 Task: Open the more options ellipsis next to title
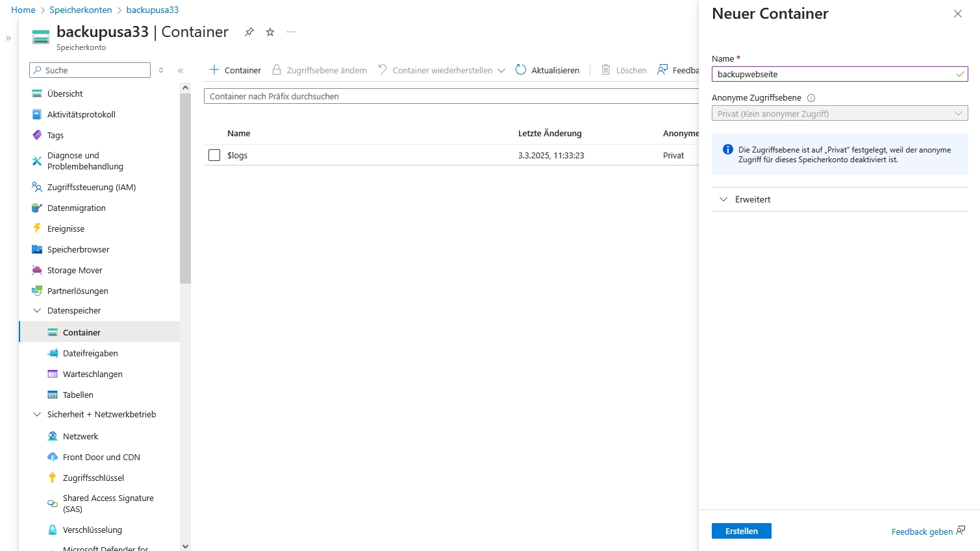[291, 32]
